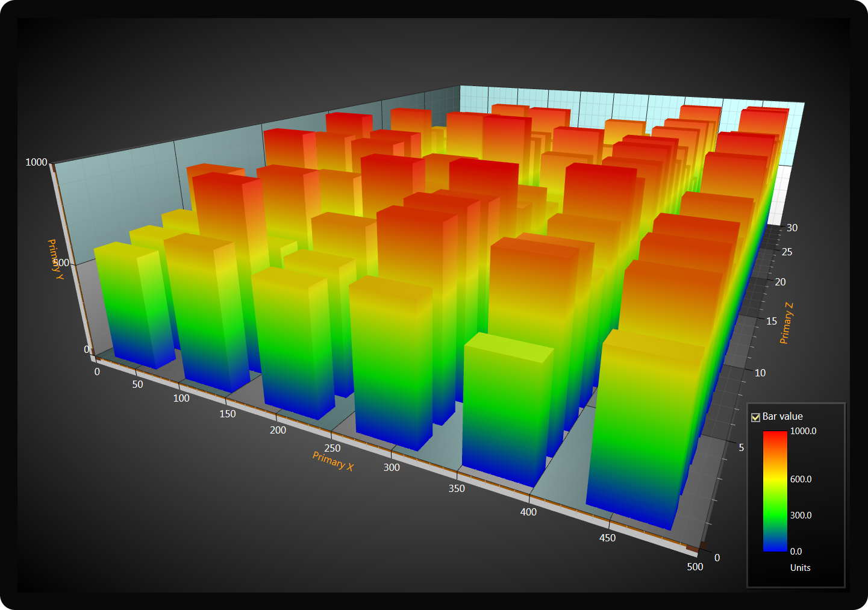
Task: Click the Units label in the legend
Action: coord(800,568)
